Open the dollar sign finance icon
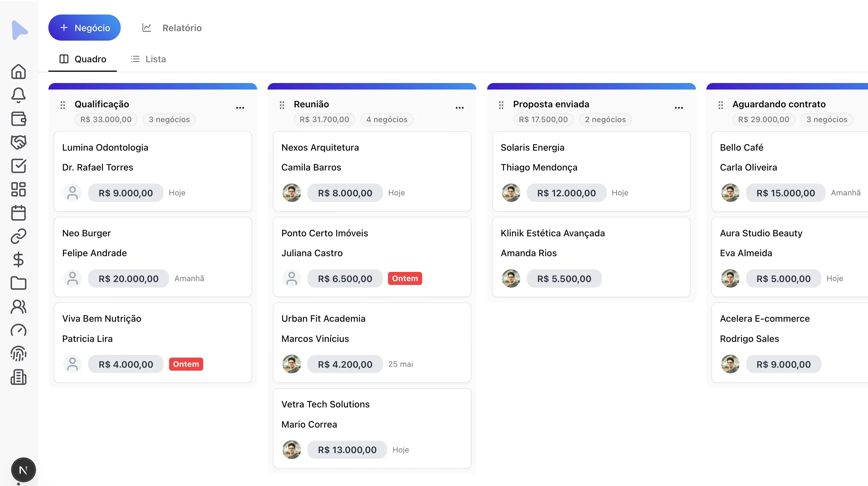The image size is (868, 486). 18,260
